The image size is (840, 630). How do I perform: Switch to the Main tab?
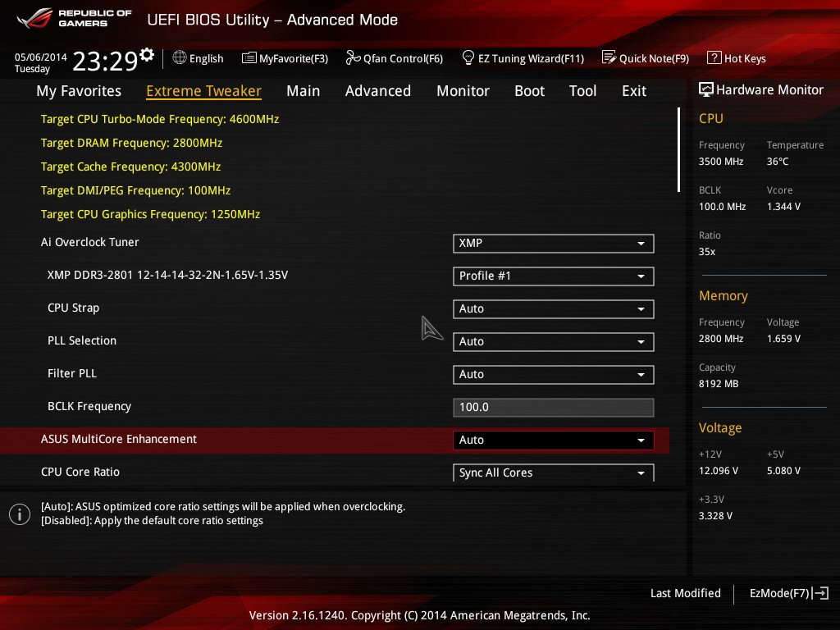pyautogui.click(x=304, y=91)
